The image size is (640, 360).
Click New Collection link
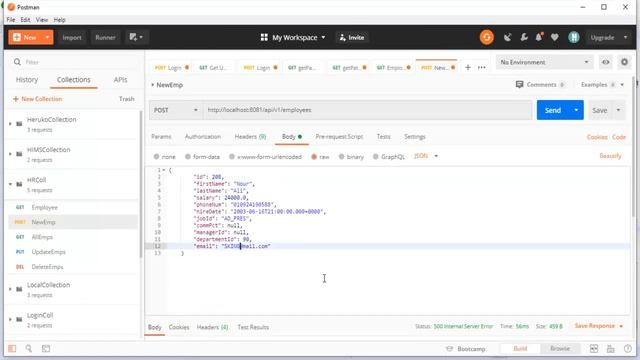pos(38,99)
